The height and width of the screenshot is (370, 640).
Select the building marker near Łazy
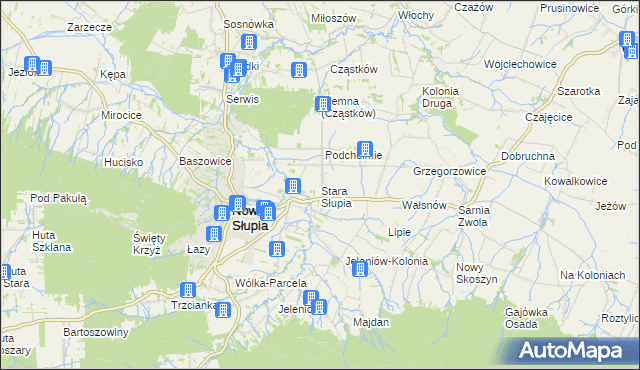213,234
